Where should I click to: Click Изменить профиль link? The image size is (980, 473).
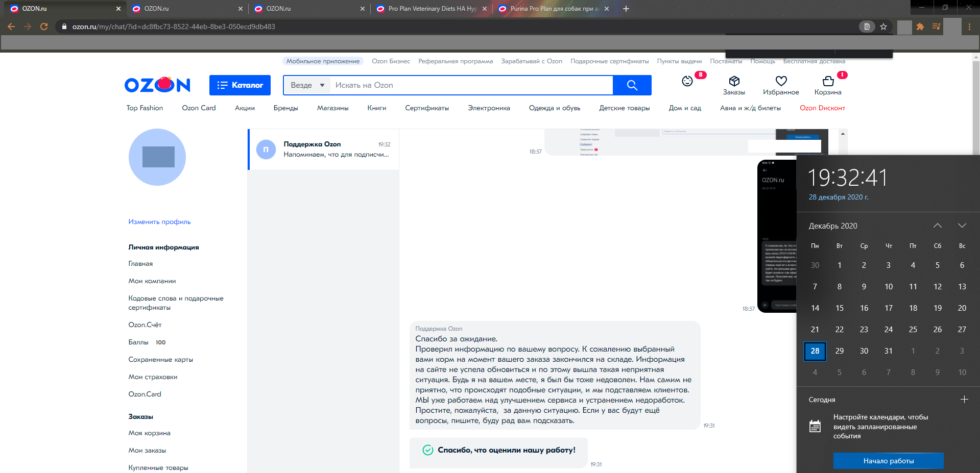click(x=159, y=221)
